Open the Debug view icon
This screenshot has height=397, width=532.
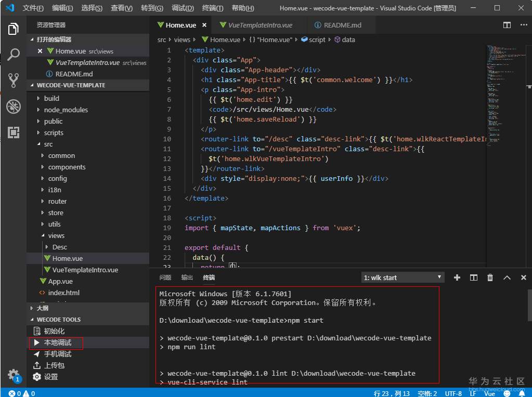click(x=14, y=107)
